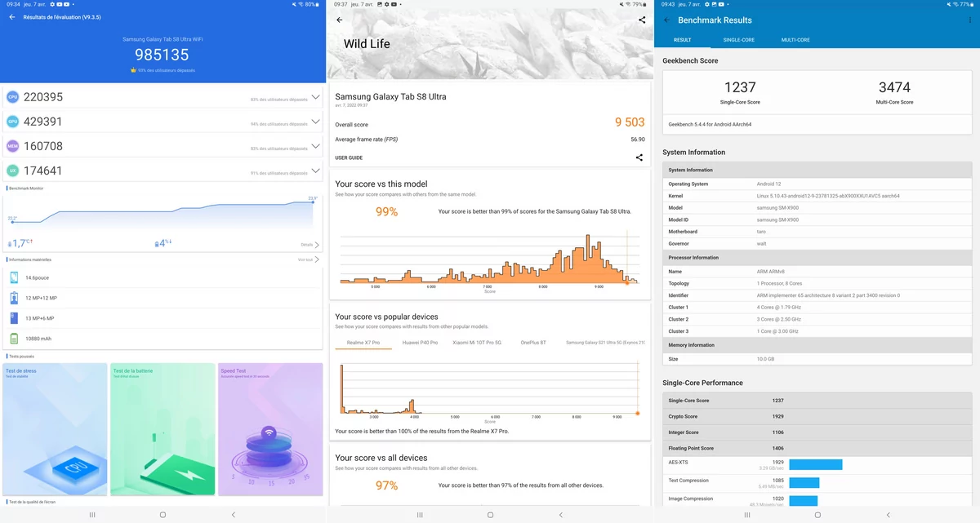Go back from Geekbench Benchmark Results

pyautogui.click(x=667, y=20)
